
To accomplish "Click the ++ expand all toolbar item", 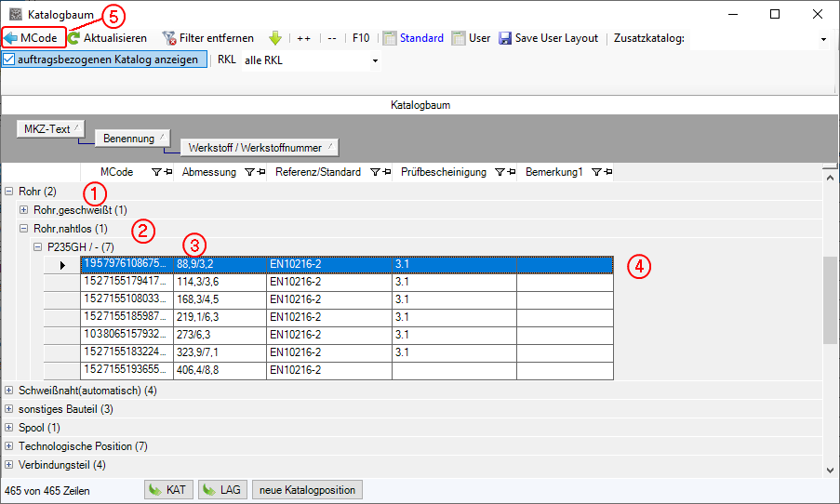I will (x=304, y=38).
